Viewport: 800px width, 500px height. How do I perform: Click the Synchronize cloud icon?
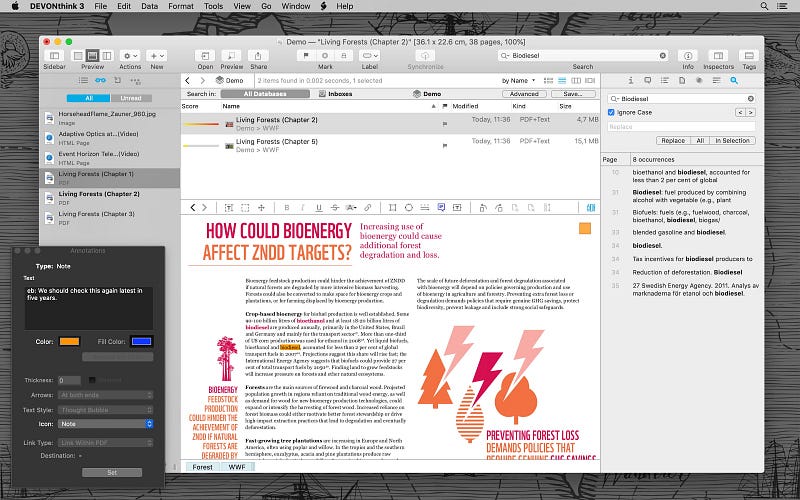coord(426,54)
